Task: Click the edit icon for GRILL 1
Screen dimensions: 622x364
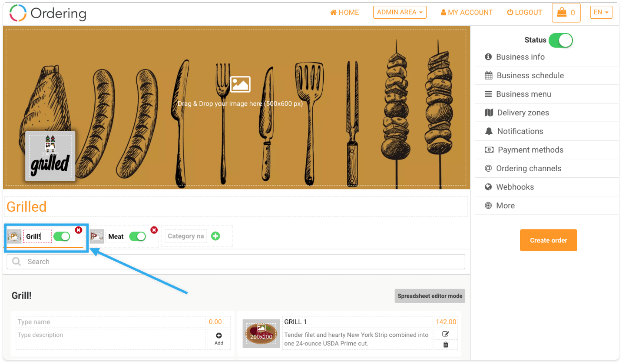Action: pyautogui.click(x=446, y=334)
